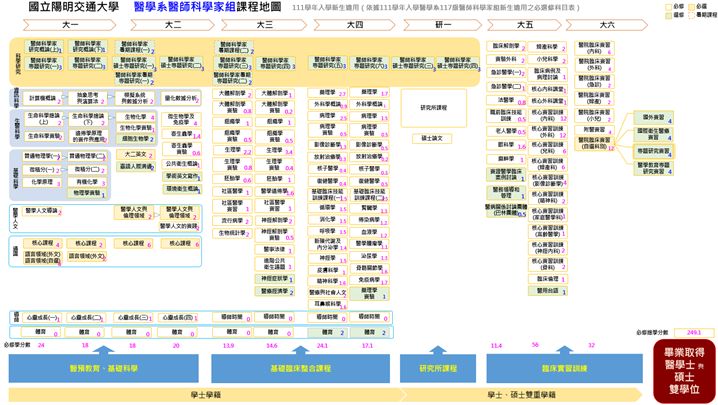Click the 學士、碩士雙重學籍 arrow bar

[520, 394]
